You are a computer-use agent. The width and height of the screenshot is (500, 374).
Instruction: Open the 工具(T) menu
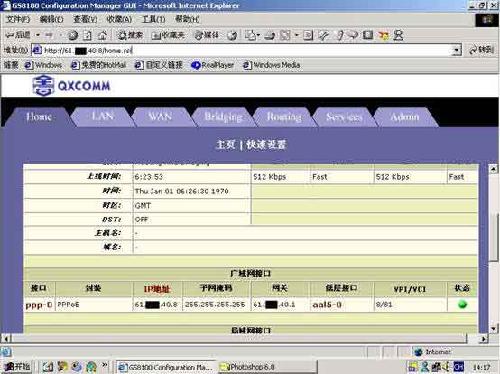pos(154,19)
